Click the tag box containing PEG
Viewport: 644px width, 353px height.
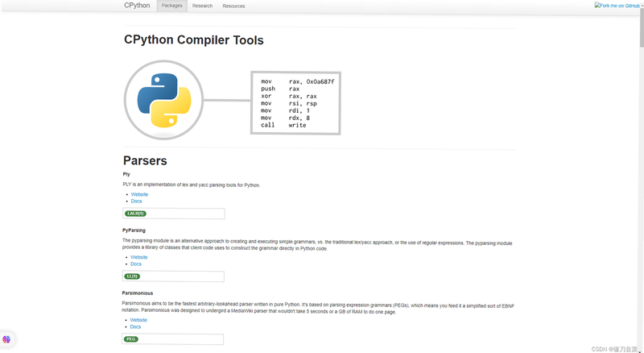tap(173, 339)
